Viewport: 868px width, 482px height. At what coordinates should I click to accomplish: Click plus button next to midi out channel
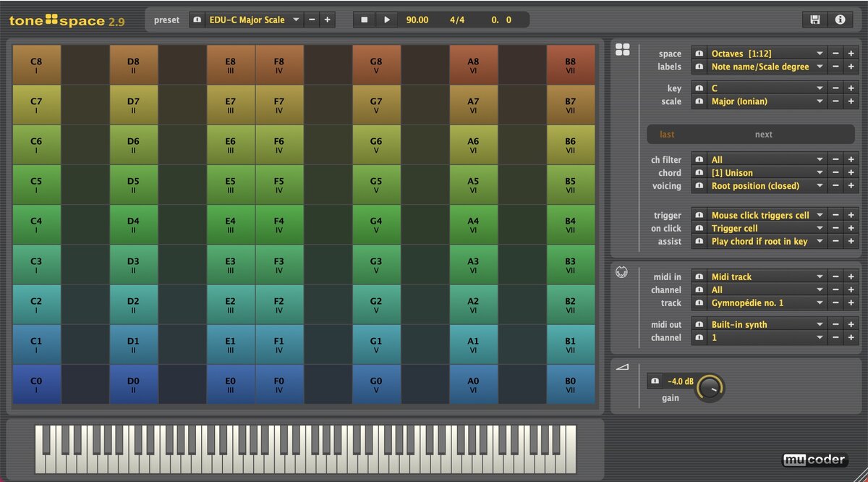[x=851, y=337]
